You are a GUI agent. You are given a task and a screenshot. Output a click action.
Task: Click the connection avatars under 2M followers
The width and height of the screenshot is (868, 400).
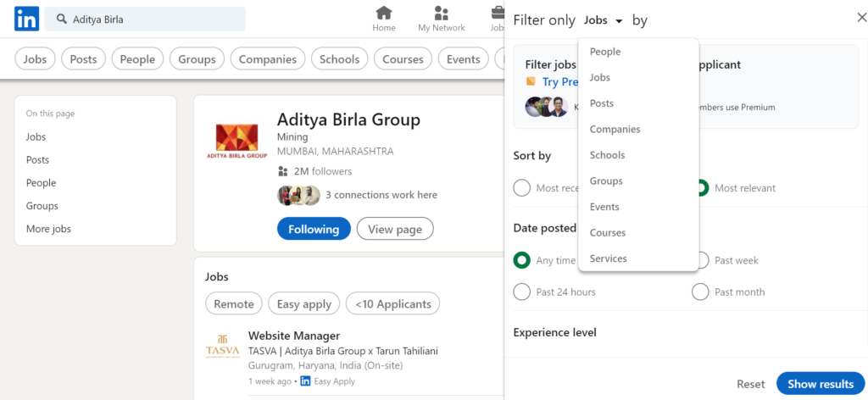coord(298,195)
